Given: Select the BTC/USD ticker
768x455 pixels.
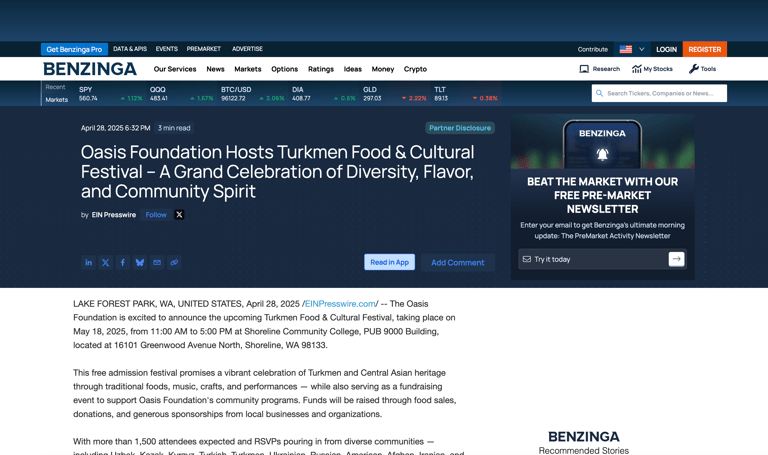Looking at the screenshot, I should pyautogui.click(x=252, y=94).
